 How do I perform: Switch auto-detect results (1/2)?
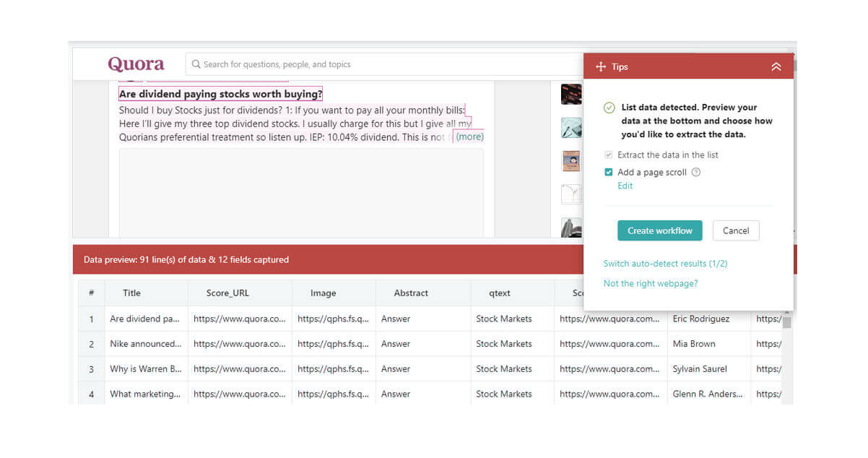665,264
